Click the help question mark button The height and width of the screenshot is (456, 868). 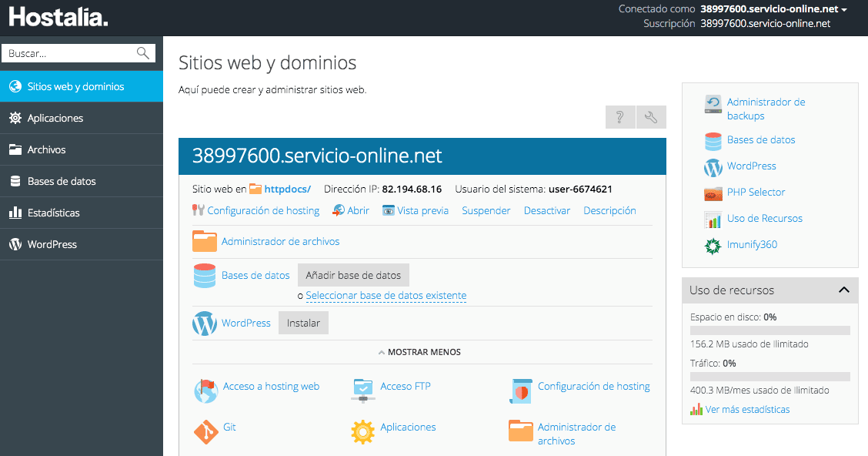(x=620, y=117)
